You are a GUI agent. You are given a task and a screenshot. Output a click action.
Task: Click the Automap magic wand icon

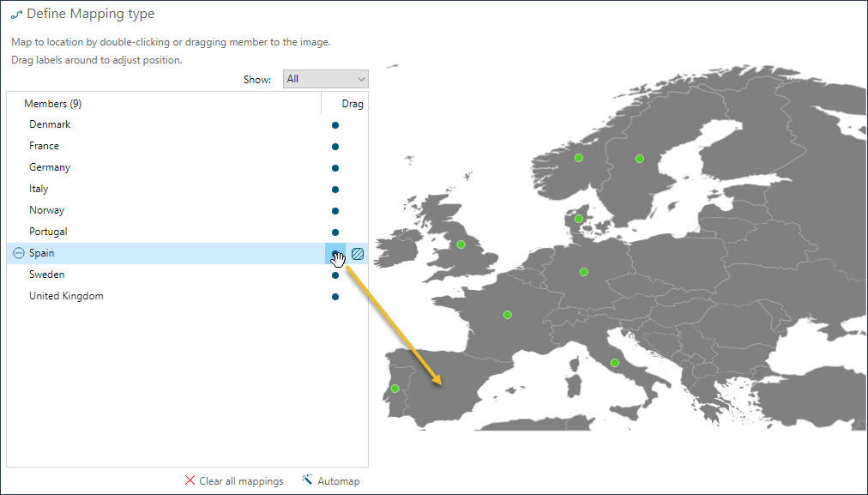pos(307,480)
